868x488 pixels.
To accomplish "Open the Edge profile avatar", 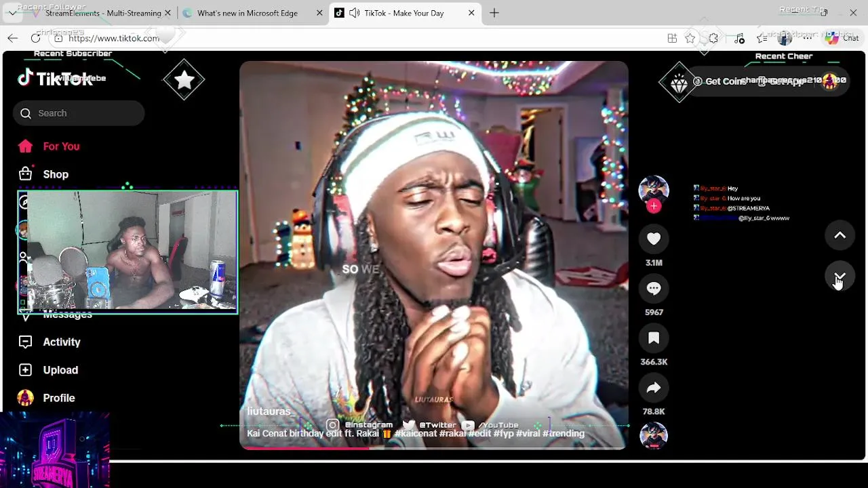I will click(785, 38).
